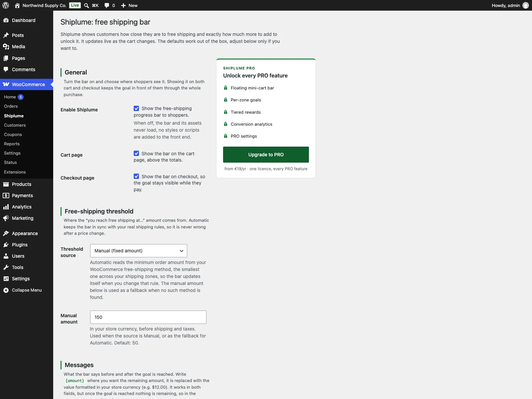
Task: Open WooCommerce Orders submenu item
Action: pos(11,106)
